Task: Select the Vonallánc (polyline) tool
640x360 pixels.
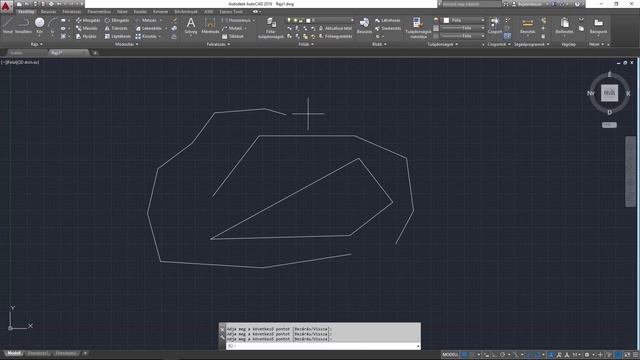Action: click(x=23, y=25)
